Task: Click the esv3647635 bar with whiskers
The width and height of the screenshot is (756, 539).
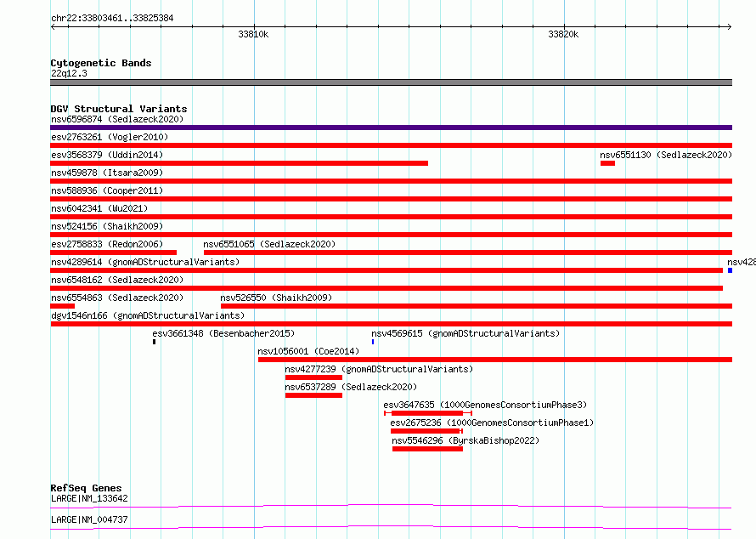Action: (427, 413)
